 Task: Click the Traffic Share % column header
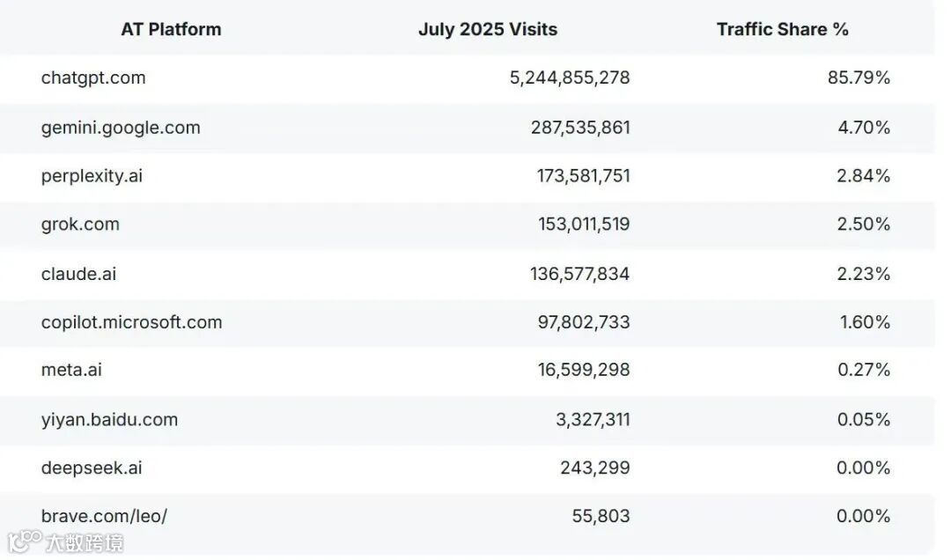(782, 29)
